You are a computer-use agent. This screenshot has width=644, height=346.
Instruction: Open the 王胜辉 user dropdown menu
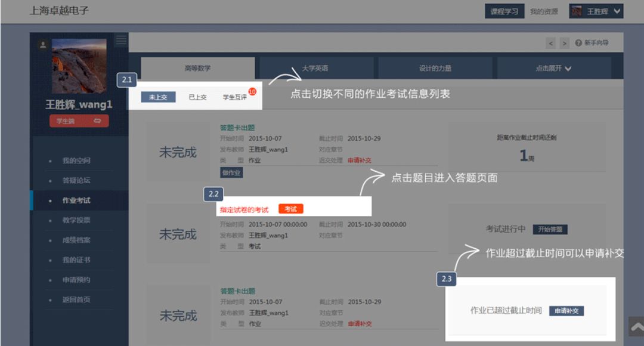(x=596, y=11)
